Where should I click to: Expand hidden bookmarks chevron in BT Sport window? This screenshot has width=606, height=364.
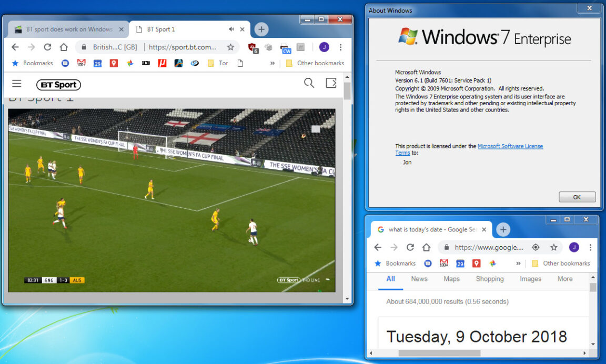(272, 63)
